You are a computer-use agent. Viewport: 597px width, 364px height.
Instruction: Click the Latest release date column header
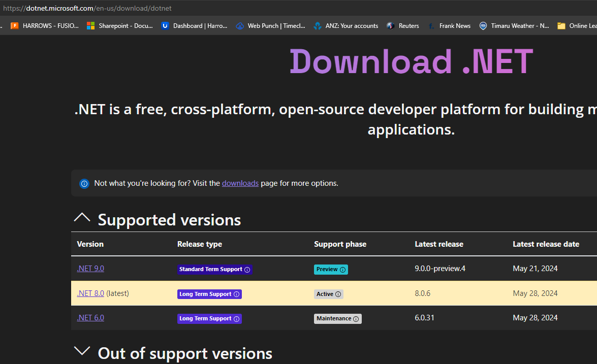[x=546, y=244]
